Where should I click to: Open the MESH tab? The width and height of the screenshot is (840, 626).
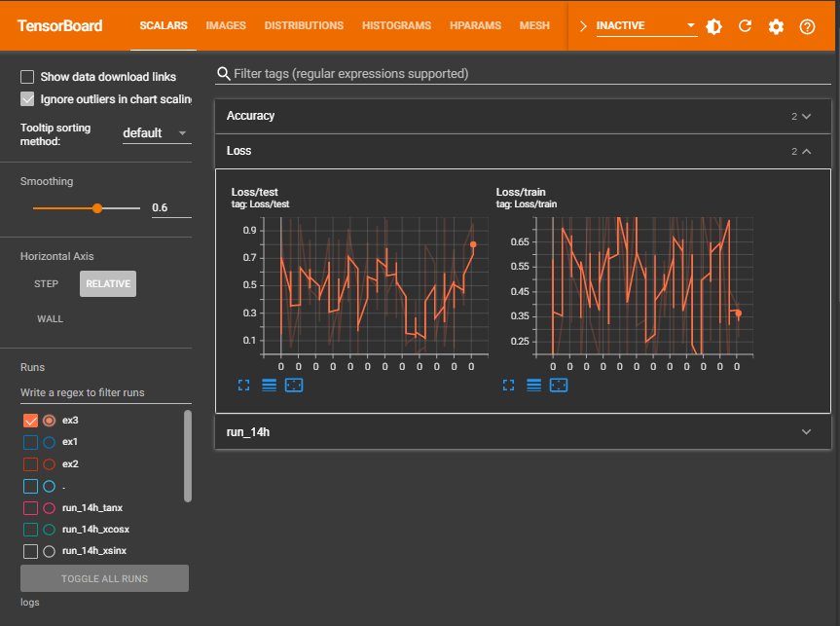(534, 25)
